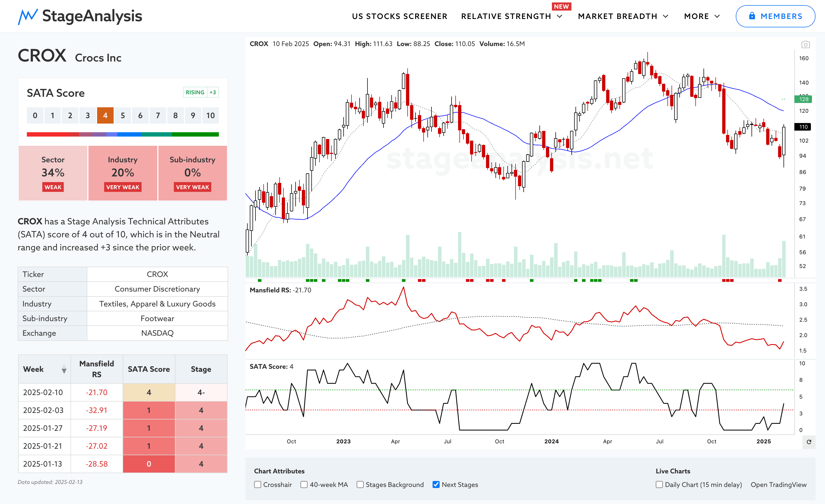Click the 2025-02-03 week row
The width and height of the screenshot is (825, 504).
click(x=123, y=410)
